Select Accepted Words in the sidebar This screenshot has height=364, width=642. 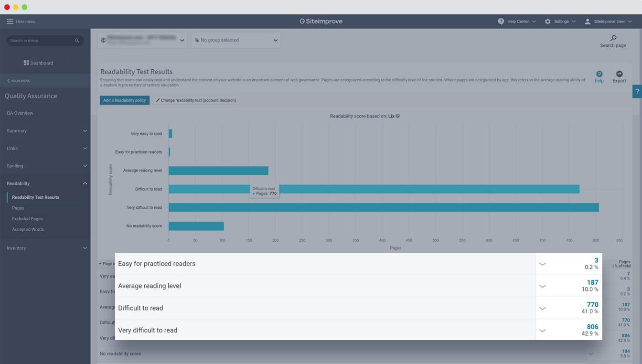pyautogui.click(x=28, y=229)
